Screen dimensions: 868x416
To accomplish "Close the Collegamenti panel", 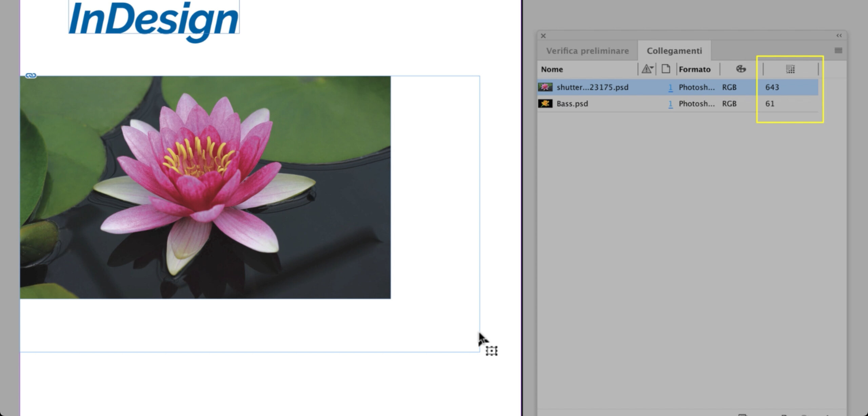I will point(543,36).
